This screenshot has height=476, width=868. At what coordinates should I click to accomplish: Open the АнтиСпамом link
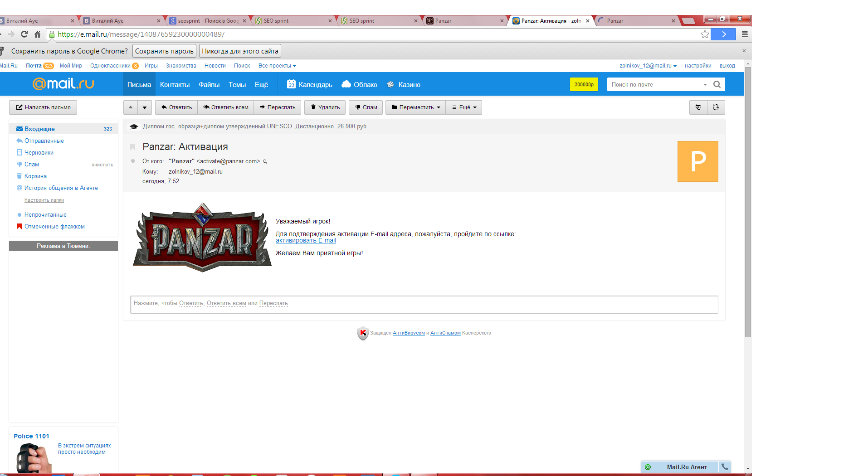point(445,333)
